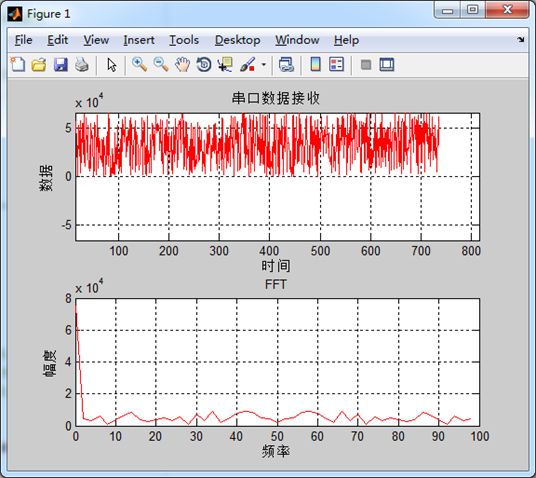
Task: Click the New Figure icon
Action: tap(18, 64)
